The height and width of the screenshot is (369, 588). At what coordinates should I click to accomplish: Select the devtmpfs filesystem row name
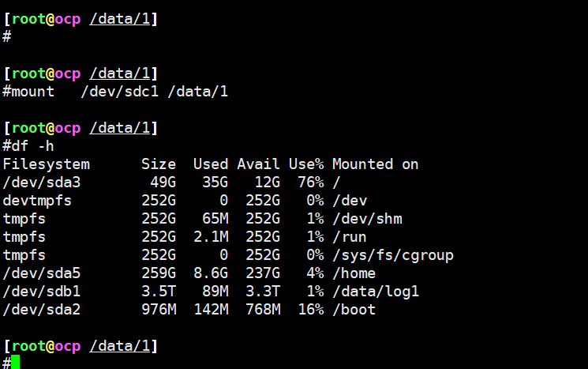click(x=37, y=201)
